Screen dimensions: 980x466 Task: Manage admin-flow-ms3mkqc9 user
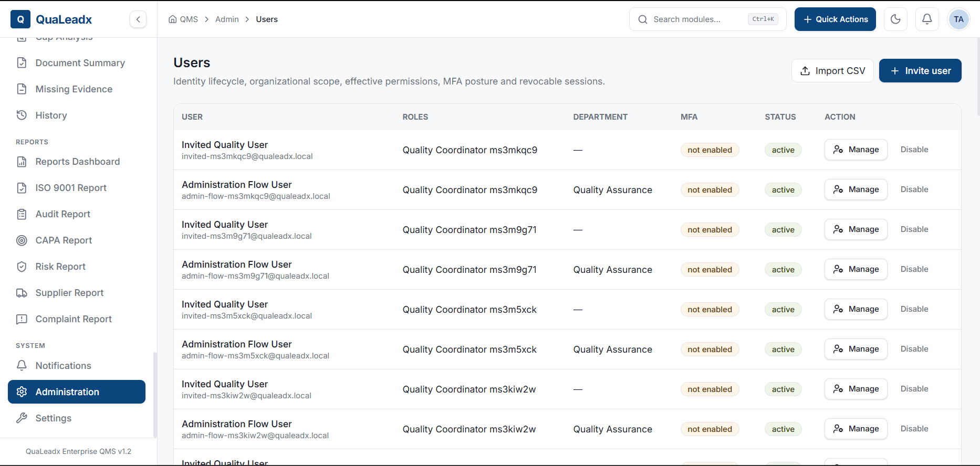pyautogui.click(x=856, y=189)
